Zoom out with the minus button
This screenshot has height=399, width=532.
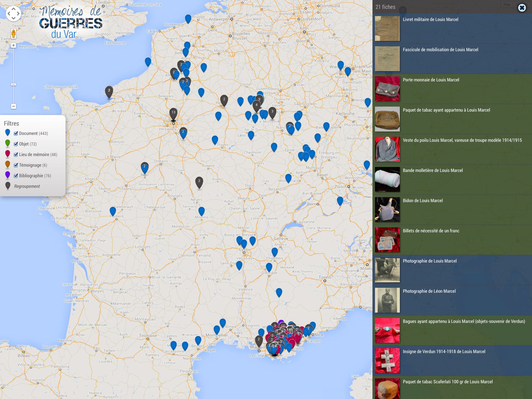coord(14,106)
